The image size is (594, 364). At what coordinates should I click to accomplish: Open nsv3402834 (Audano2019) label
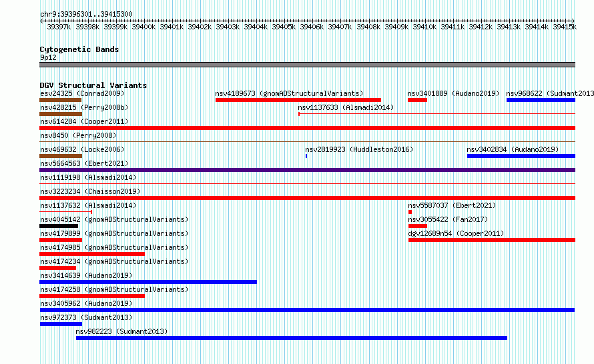pyautogui.click(x=513, y=149)
